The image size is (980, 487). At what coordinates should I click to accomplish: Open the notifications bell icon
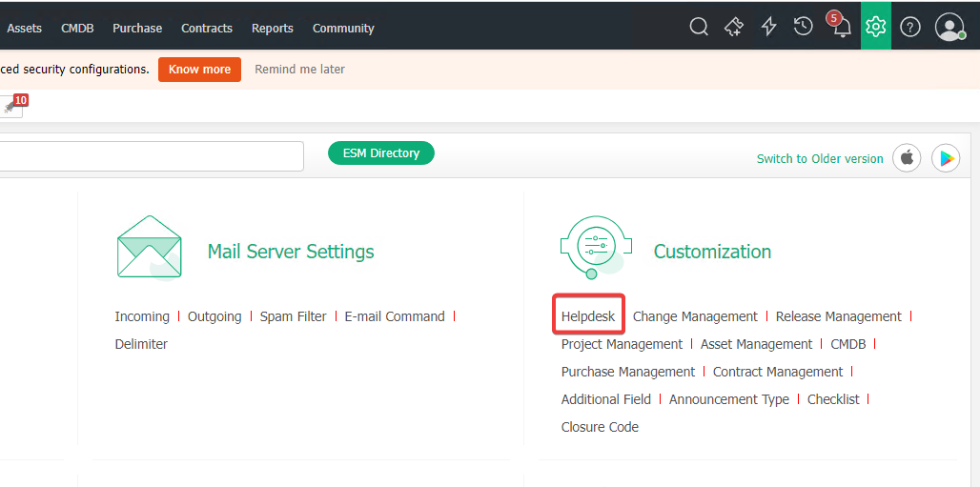pyautogui.click(x=841, y=27)
